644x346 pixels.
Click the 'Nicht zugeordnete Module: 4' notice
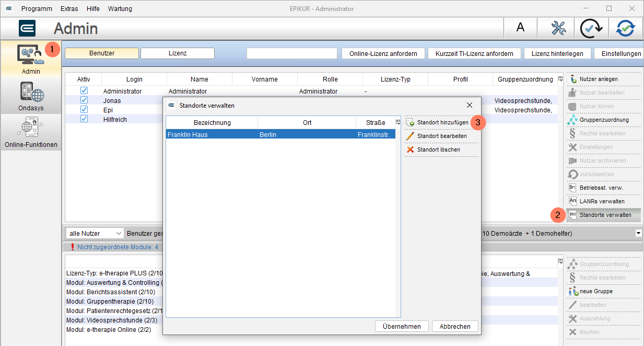point(118,247)
